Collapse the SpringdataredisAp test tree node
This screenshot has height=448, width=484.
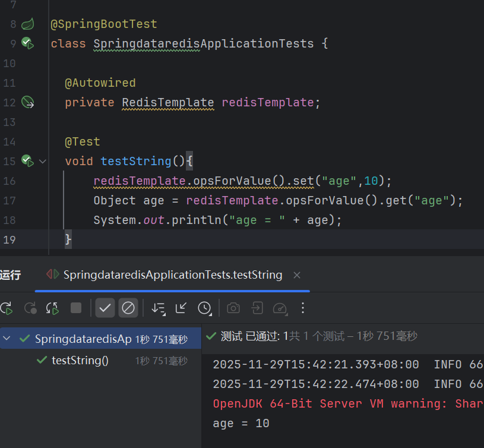7,339
